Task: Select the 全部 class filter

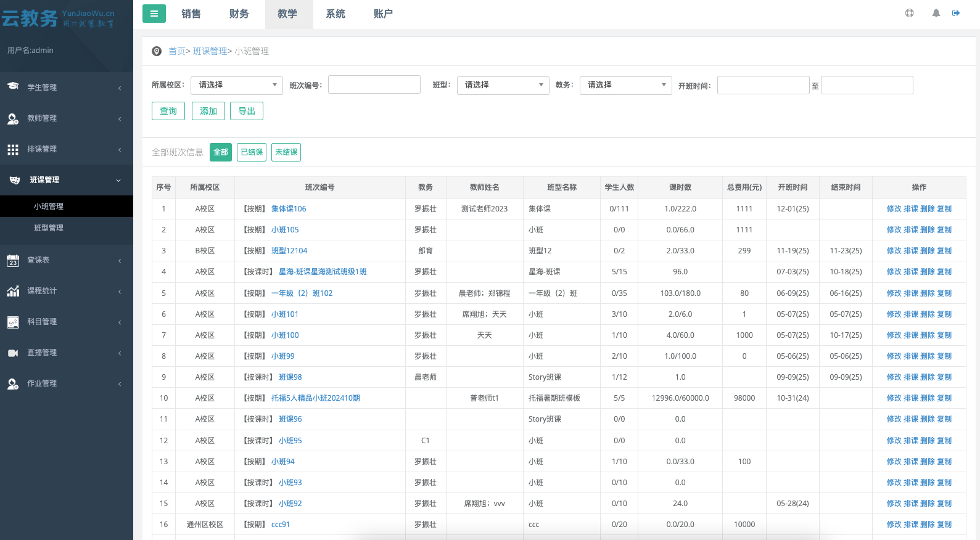Action: pos(220,152)
